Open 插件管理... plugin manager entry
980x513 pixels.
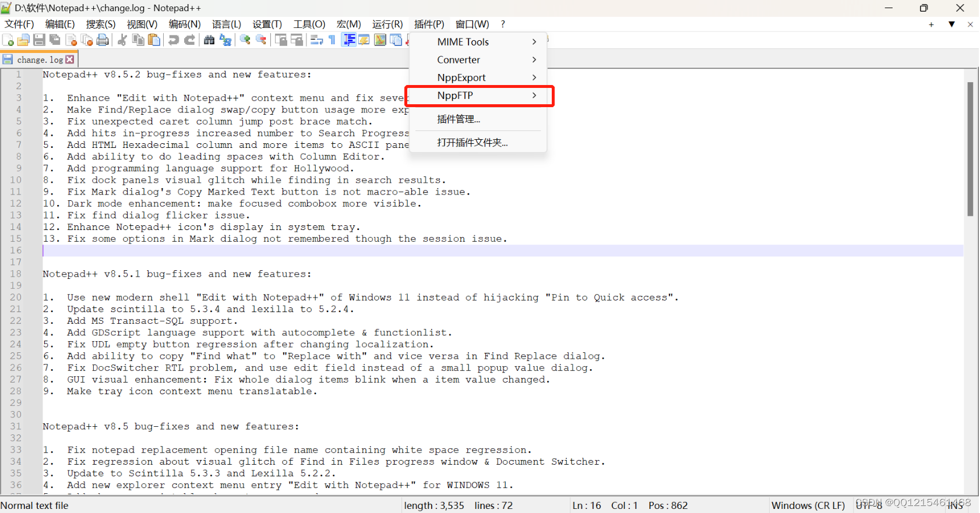(478, 119)
